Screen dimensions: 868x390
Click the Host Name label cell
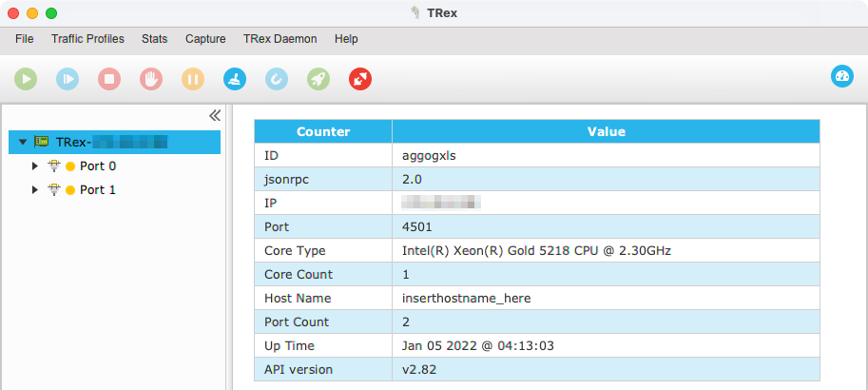click(x=323, y=298)
